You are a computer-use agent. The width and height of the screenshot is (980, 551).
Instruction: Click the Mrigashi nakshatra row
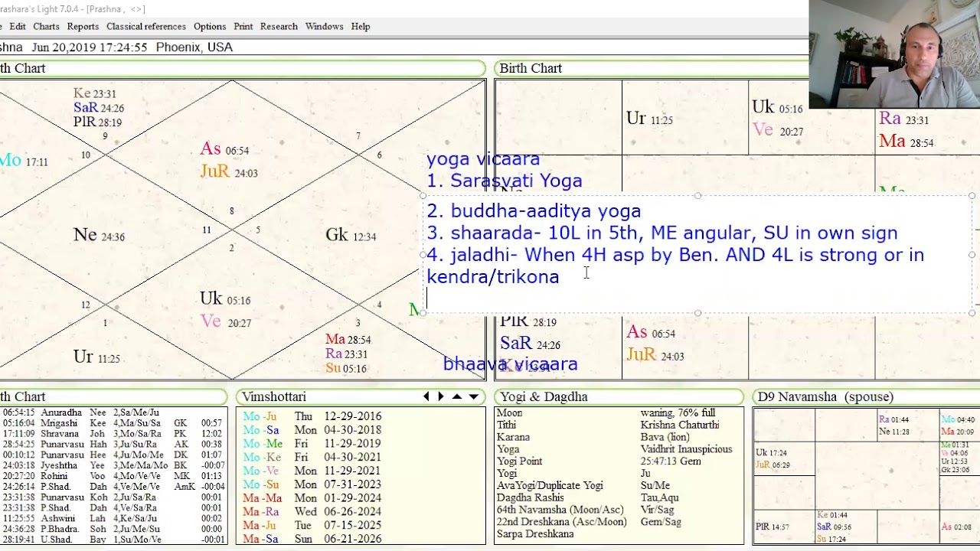111,423
